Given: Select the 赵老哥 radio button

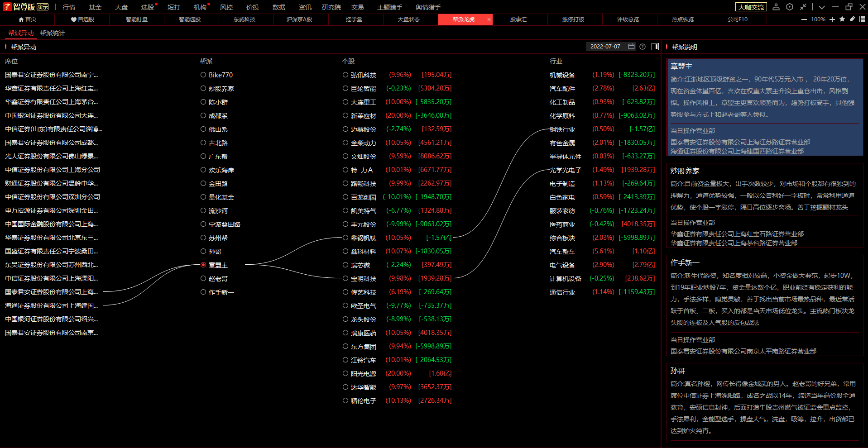Looking at the screenshot, I should pyautogui.click(x=203, y=278).
